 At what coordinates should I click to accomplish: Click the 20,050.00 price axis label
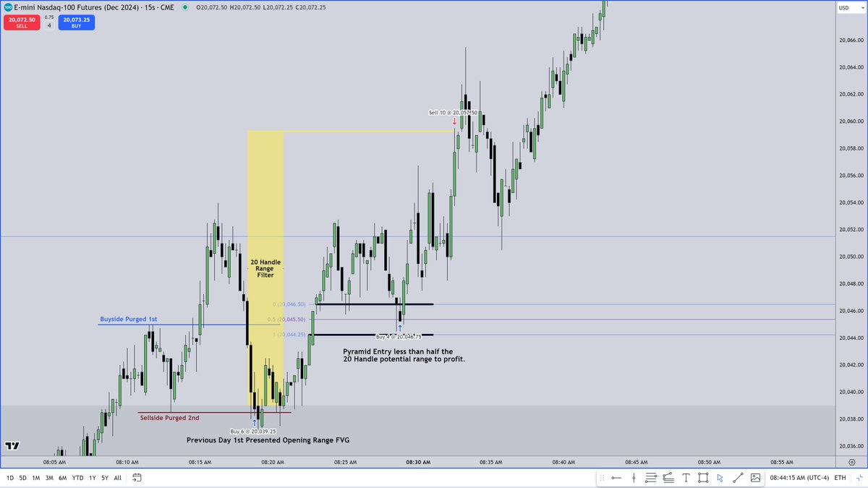[x=852, y=256]
